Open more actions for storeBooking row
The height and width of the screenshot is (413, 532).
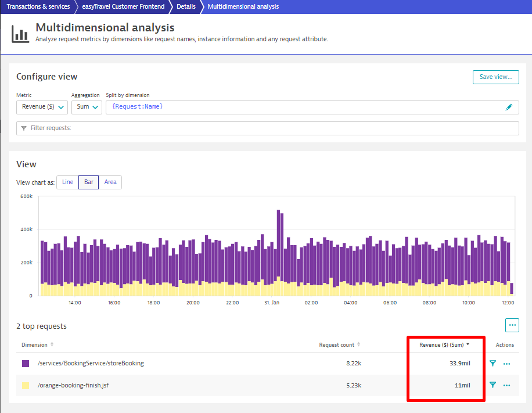tap(506, 364)
